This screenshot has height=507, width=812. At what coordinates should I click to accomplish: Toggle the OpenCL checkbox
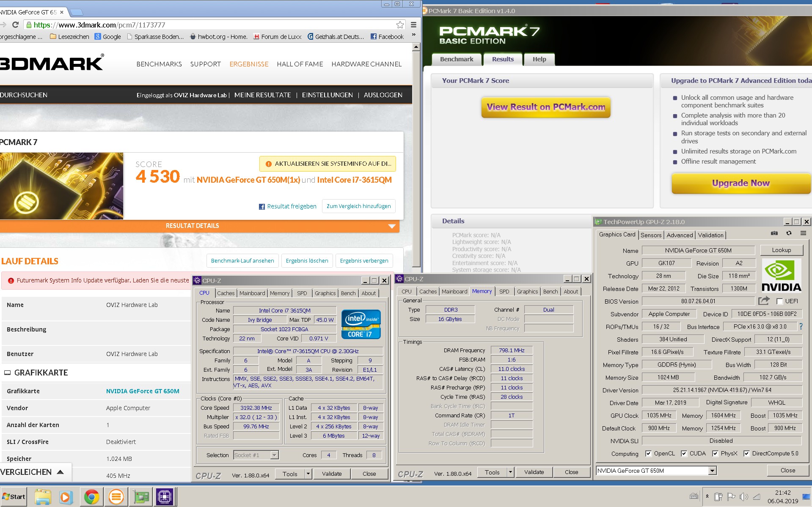648,453
